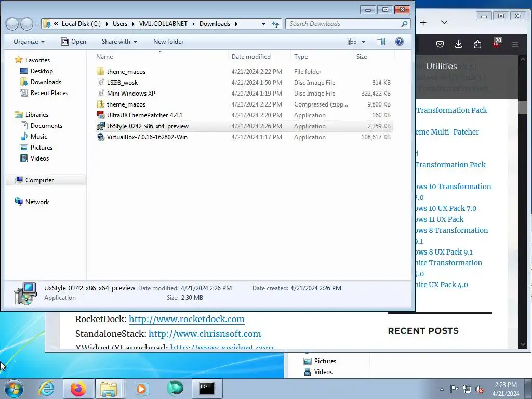Switch to Firefox from taskbar
The image size is (532, 399).
[x=78, y=389]
